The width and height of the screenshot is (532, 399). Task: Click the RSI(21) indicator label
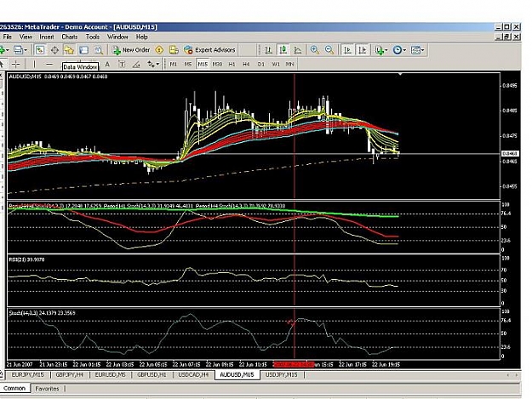pyautogui.click(x=26, y=259)
